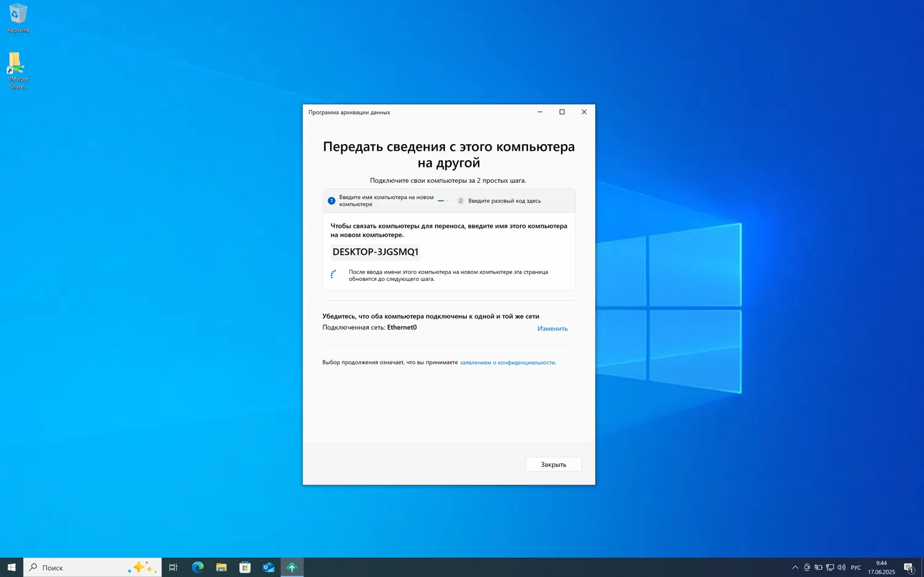Open the notification center icon
The image size is (924, 577).
(x=909, y=567)
